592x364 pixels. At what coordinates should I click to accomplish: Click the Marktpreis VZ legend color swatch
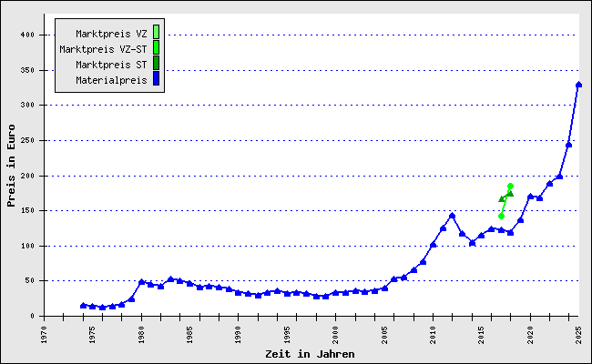[x=156, y=33]
